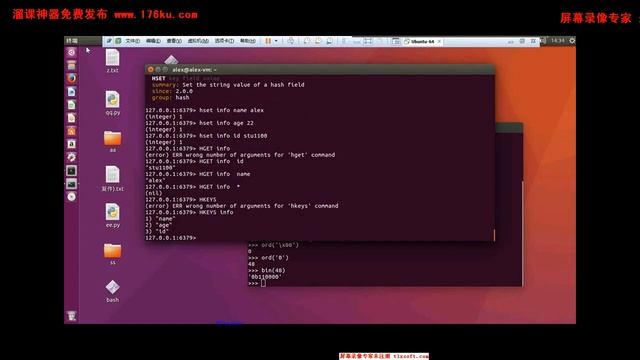Click the Python >>> prompt in back terminal
640x360 pixels.
(253, 283)
